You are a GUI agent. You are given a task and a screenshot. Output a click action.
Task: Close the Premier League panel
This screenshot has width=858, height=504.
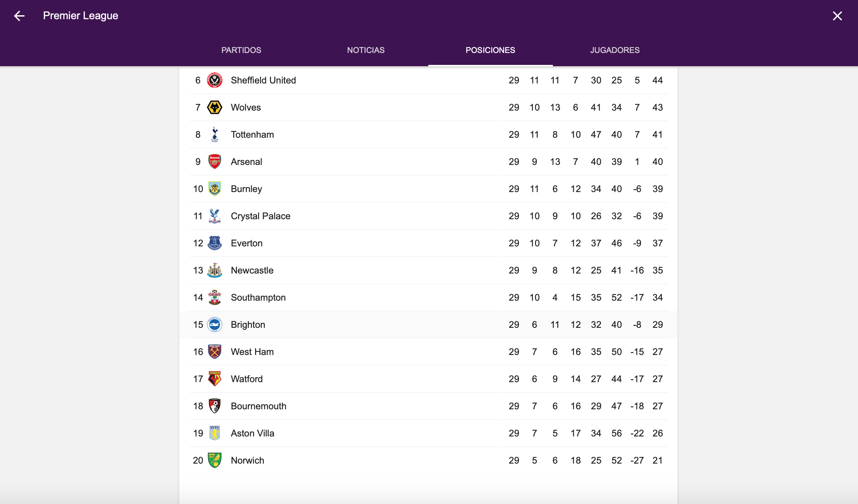837,16
